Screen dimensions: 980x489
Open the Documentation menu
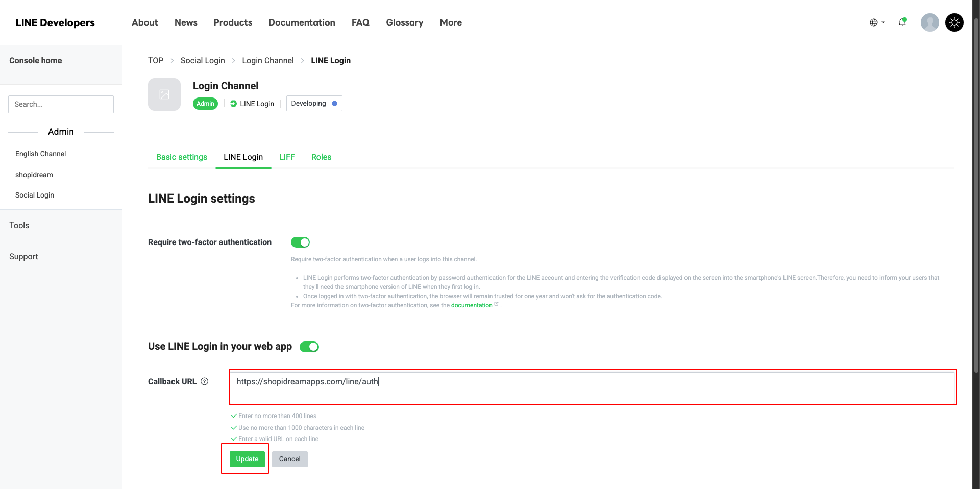point(302,22)
